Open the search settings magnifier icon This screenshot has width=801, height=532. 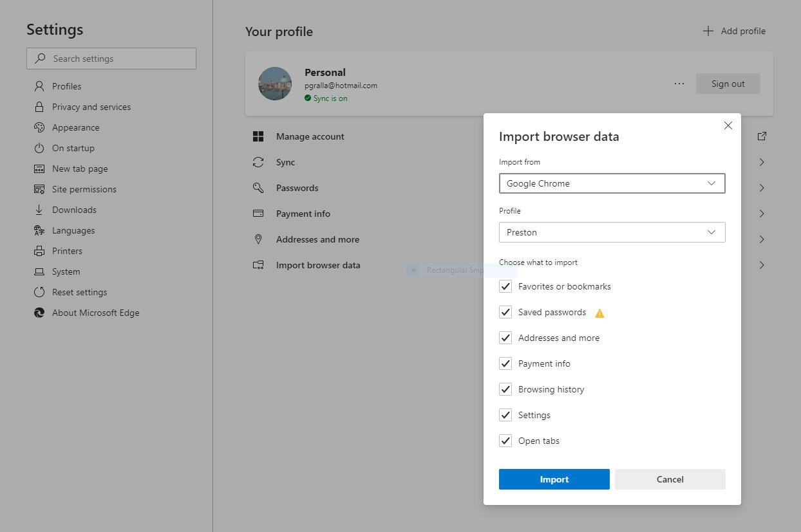[x=39, y=59]
